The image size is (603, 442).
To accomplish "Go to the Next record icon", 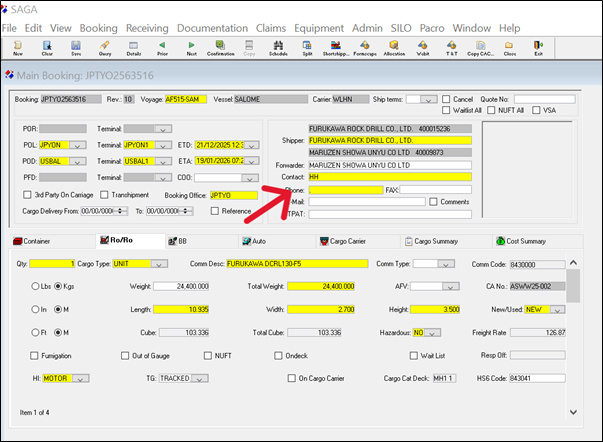I will (190, 47).
